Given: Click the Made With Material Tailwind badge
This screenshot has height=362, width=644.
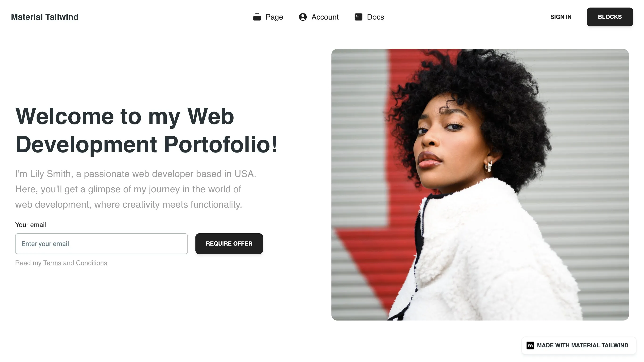Looking at the screenshot, I should (578, 345).
